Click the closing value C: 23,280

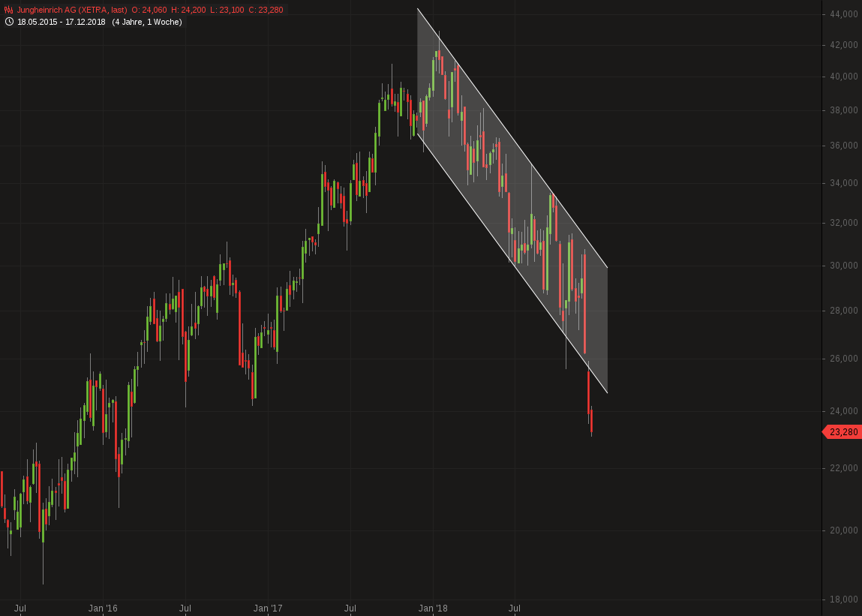coord(266,10)
